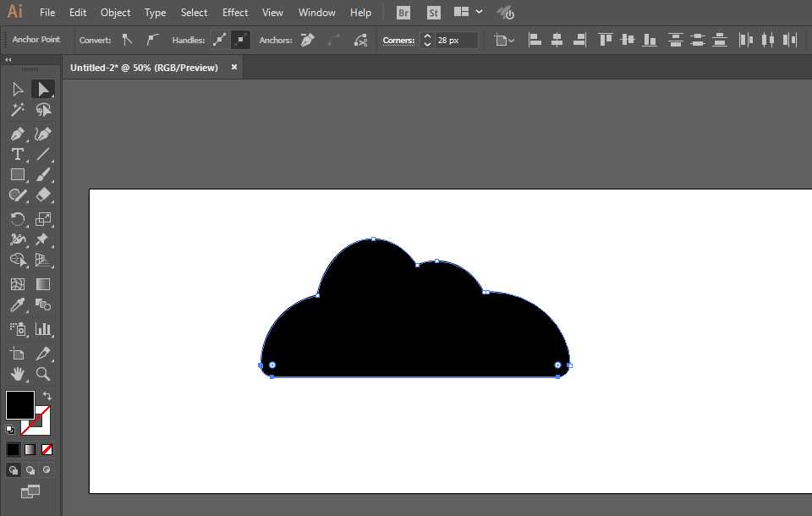Open the Select menu
The width and height of the screenshot is (812, 516).
click(x=194, y=12)
